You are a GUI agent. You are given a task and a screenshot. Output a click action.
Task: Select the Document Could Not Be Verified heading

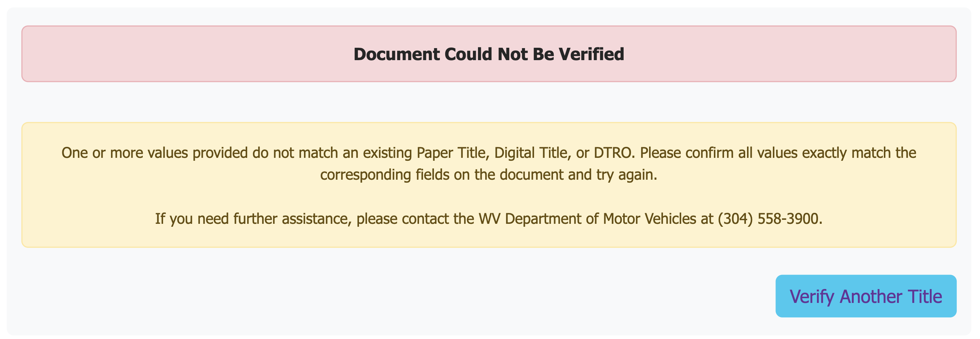[489, 54]
